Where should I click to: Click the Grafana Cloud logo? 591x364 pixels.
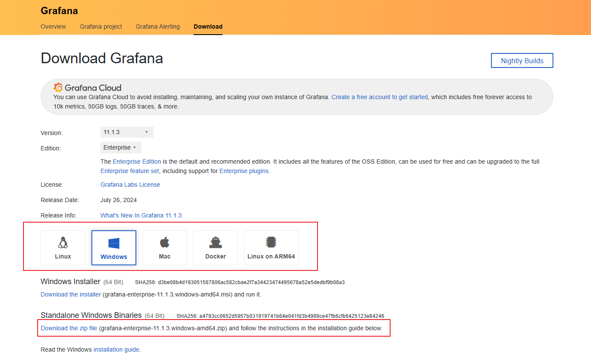(88, 88)
